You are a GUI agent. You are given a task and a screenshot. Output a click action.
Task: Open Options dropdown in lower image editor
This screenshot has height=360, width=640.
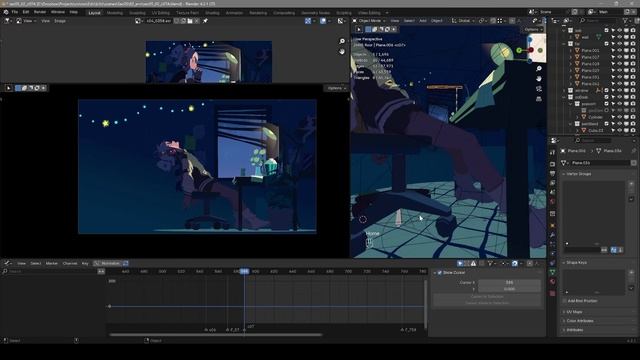(336, 88)
